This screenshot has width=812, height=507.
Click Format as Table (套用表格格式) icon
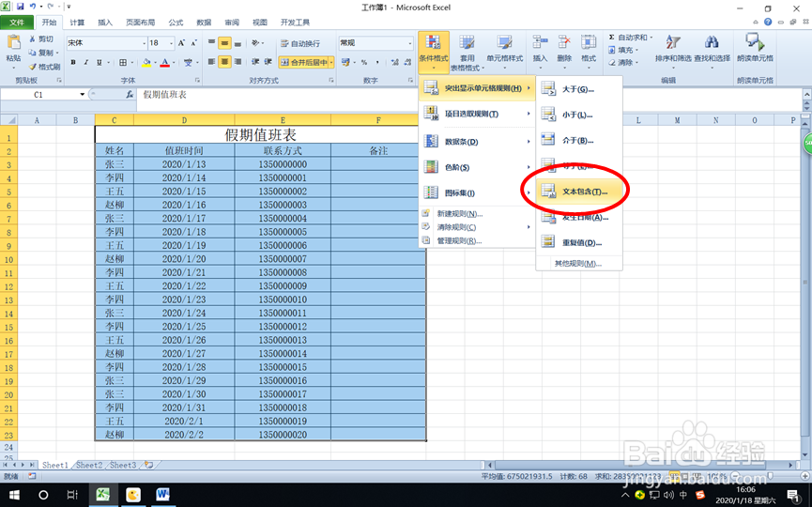[467, 43]
